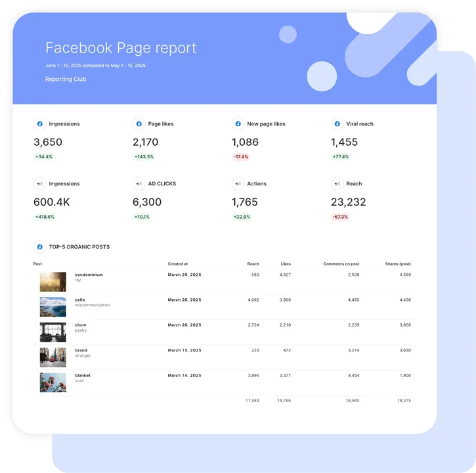The height and width of the screenshot is (473, 476).
Task: Select the chem post thumbnail
Action: point(53,332)
